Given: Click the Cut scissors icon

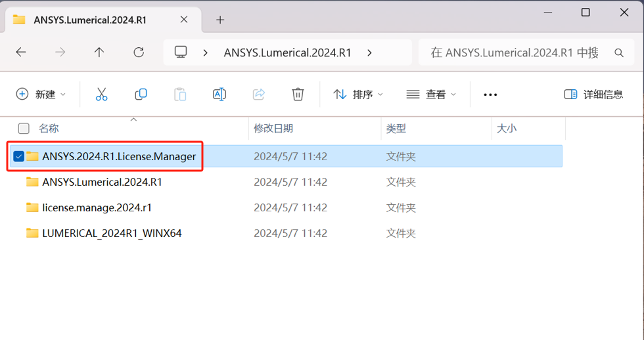Looking at the screenshot, I should [x=101, y=95].
